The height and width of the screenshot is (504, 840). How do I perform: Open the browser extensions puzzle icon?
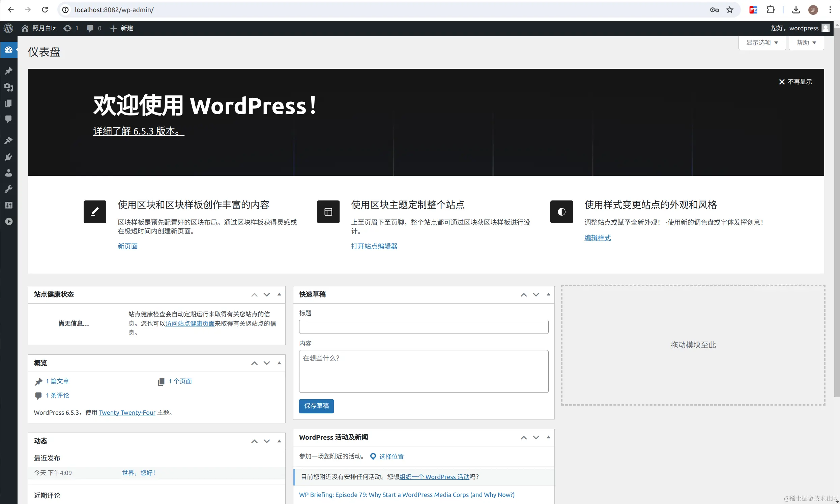point(771,10)
